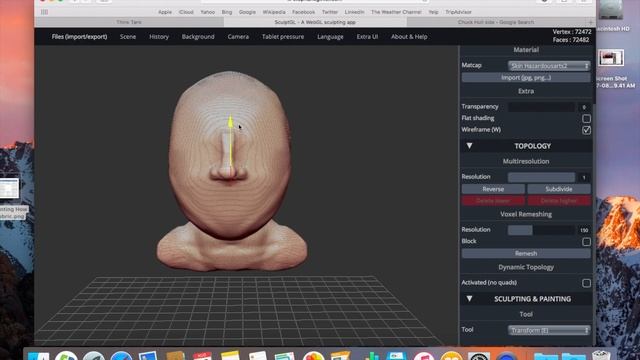Open the Yahoo bookmark link
This screenshot has width=640, height=360.
[x=207, y=12]
